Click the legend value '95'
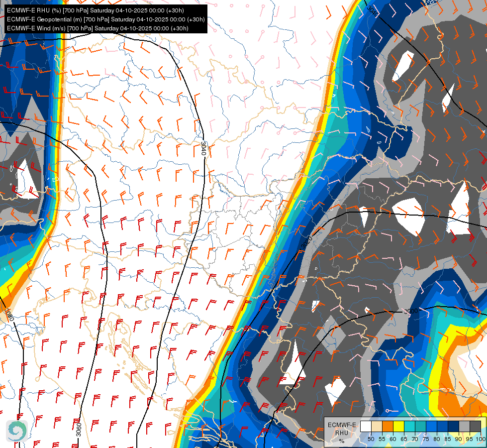This screenshot has height=448, width=487. click(470, 439)
